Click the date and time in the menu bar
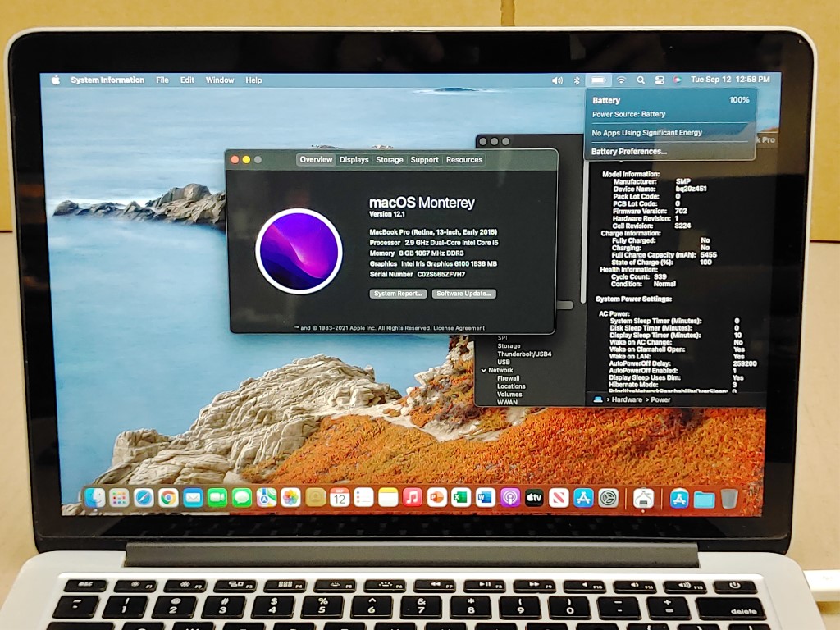 (x=730, y=80)
